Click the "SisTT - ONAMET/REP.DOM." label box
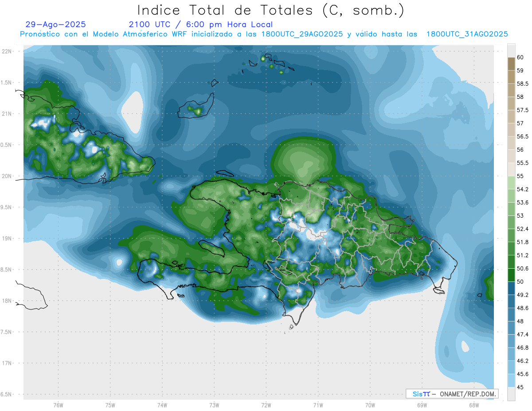Image resolution: width=532 pixels, height=411 pixels. [x=452, y=394]
